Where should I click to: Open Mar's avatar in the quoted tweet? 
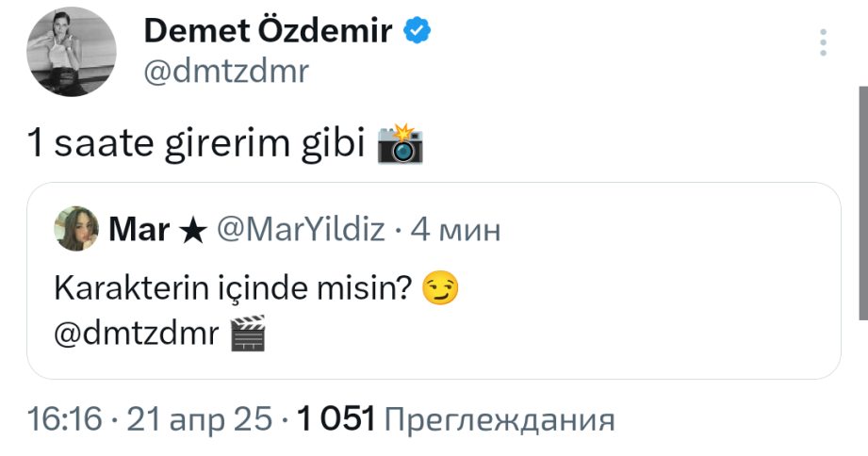pos(77,229)
